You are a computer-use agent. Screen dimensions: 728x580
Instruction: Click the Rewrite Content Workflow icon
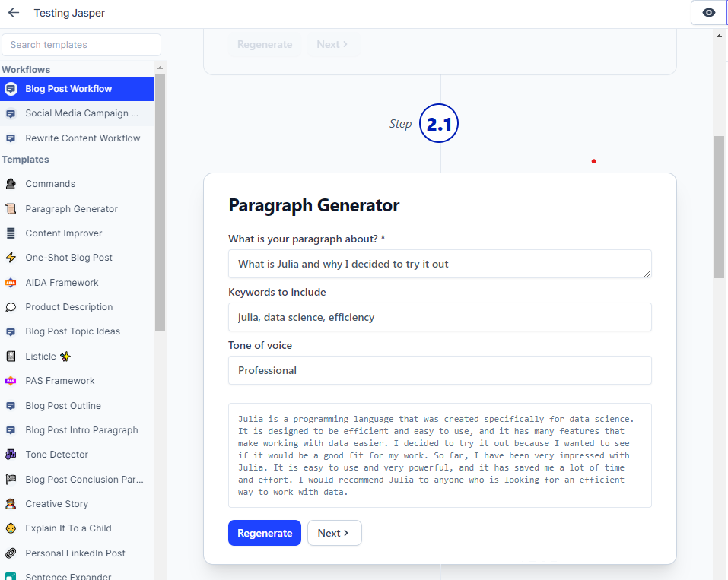[11, 138]
